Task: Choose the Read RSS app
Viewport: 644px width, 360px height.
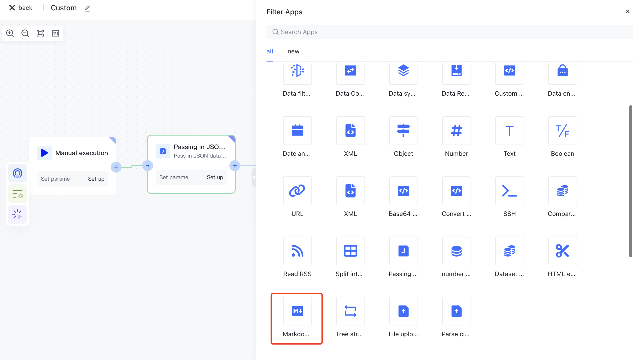Action: click(297, 251)
